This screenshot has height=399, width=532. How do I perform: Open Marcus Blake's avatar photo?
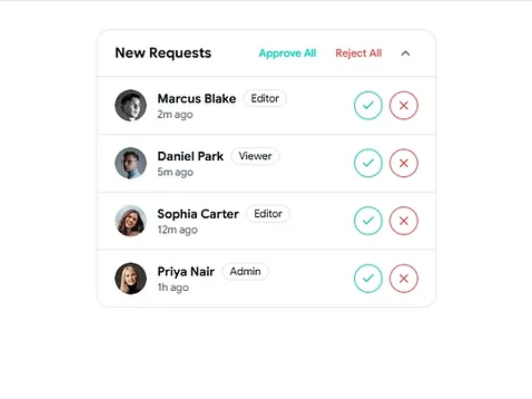point(131,105)
